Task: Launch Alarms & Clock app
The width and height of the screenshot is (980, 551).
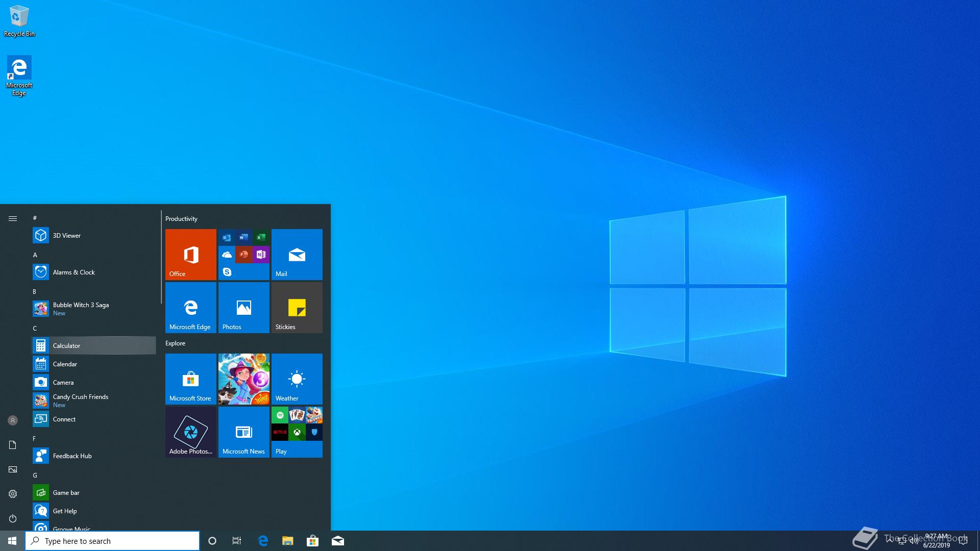Action: (x=94, y=272)
